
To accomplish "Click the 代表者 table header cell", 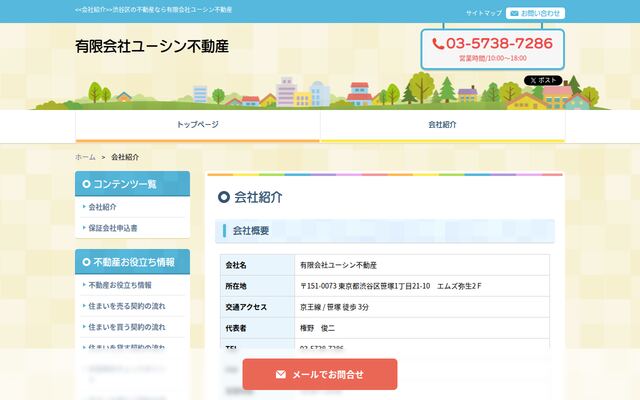I will [258, 328].
